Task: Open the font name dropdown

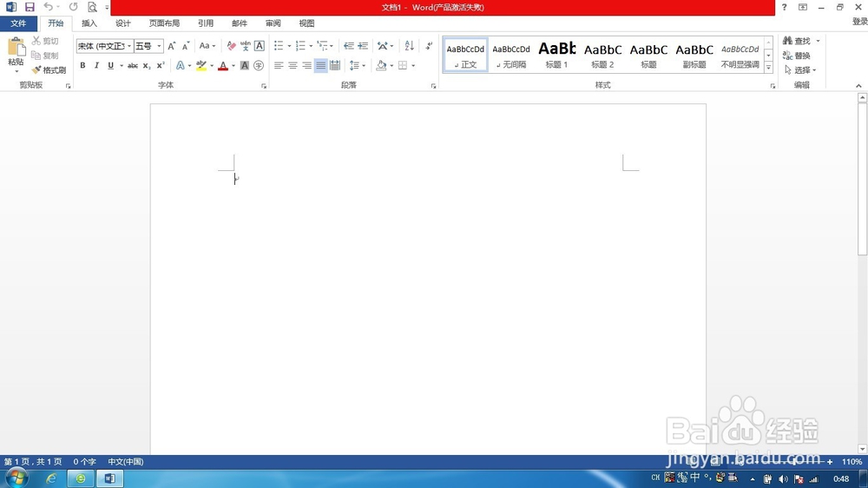Action: [129, 46]
